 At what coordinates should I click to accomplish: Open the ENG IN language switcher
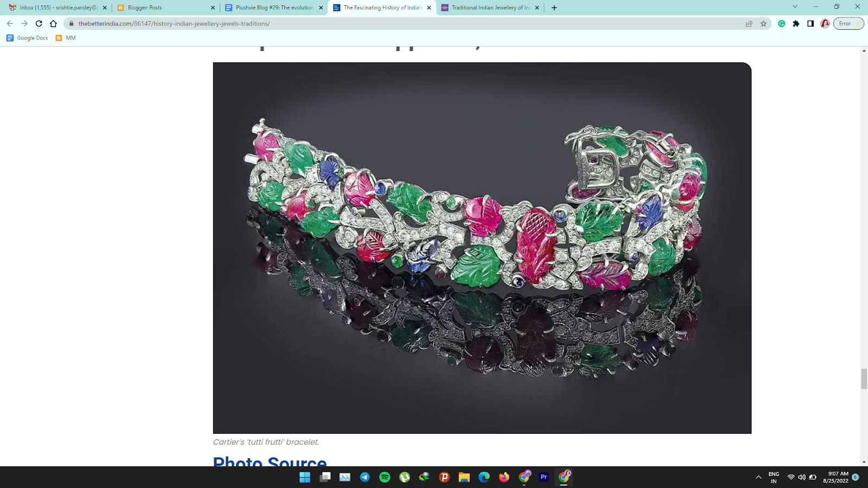point(774,477)
